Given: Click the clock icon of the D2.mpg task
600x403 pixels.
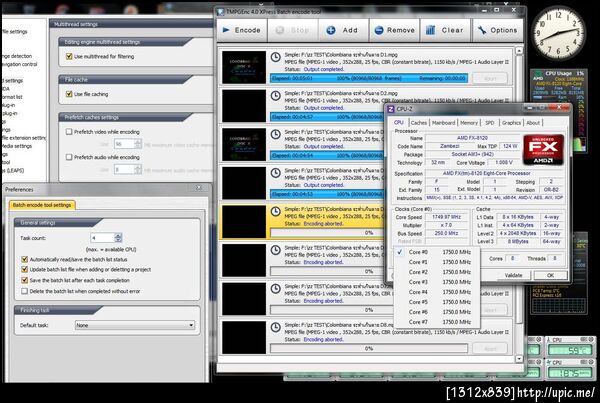Looking at the screenshot, I should (276, 96).
